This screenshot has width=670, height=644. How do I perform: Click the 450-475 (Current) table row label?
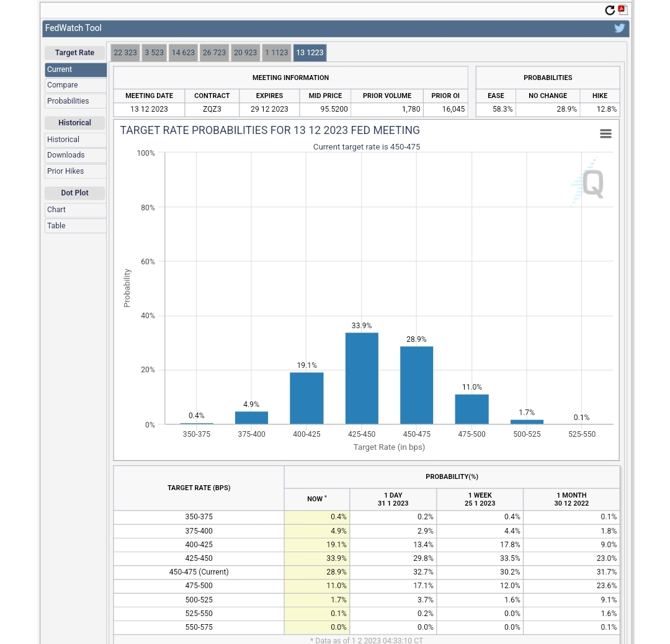pyautogui.click(x=199, y=572)
